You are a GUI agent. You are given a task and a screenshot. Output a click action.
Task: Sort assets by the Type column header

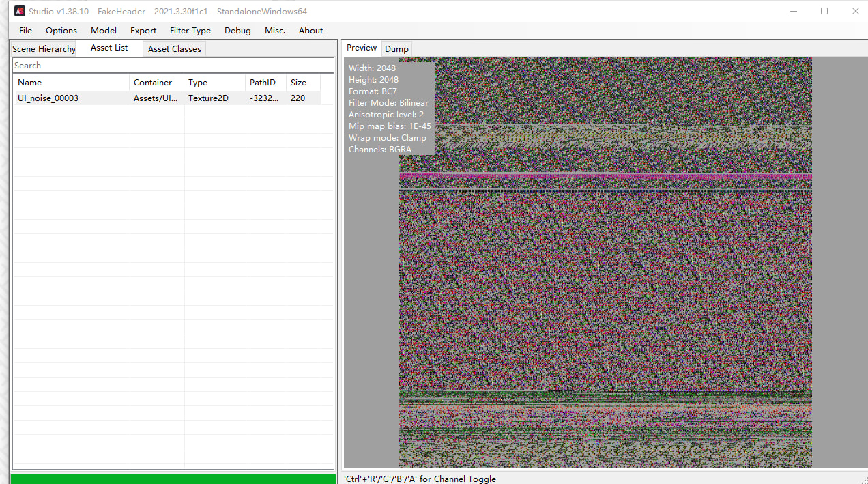click(x=214, y=83)
